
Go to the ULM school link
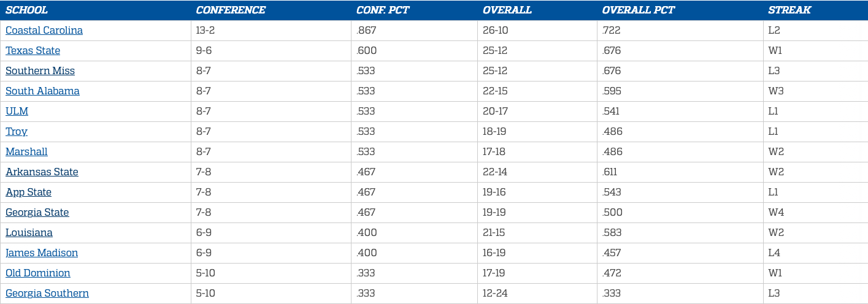click(x=17, y=112)
